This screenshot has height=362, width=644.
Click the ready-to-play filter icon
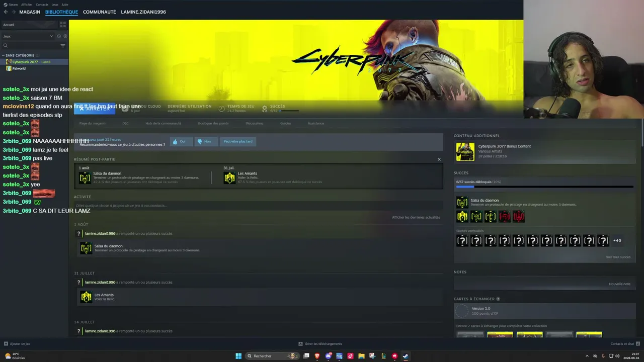(65, 36)
